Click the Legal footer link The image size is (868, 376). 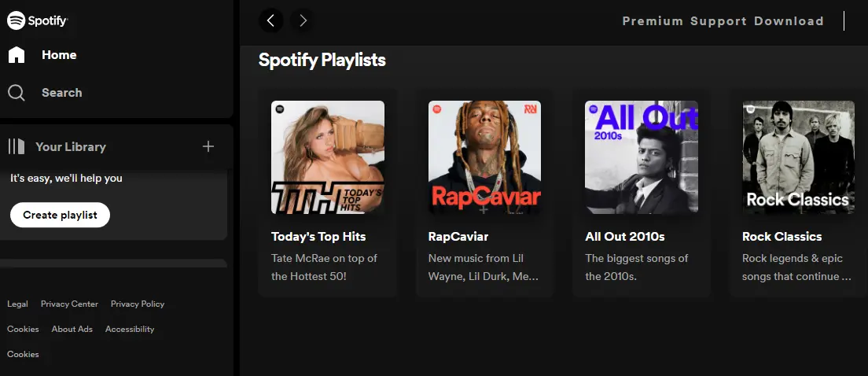[18, 304]
